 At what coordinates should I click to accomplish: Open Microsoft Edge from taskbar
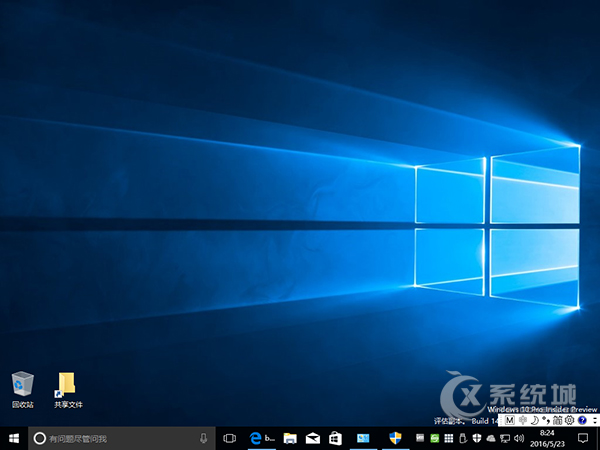(262, 438)
